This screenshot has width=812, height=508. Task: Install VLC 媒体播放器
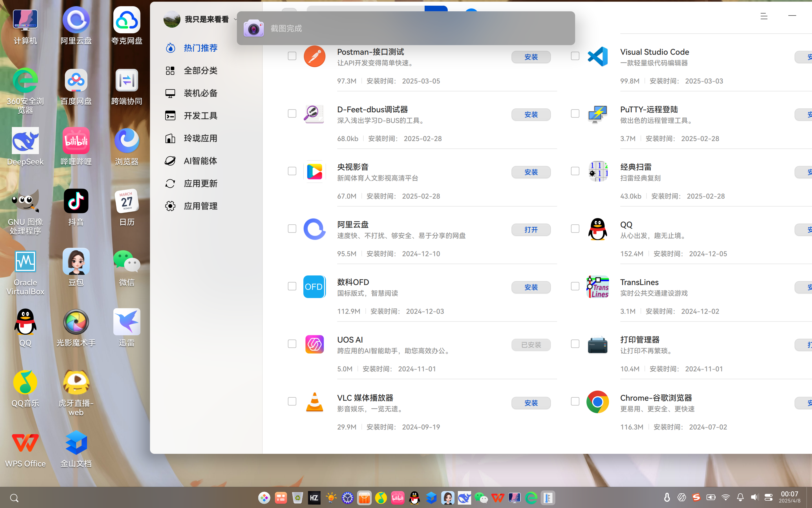(x=531, y=403)
